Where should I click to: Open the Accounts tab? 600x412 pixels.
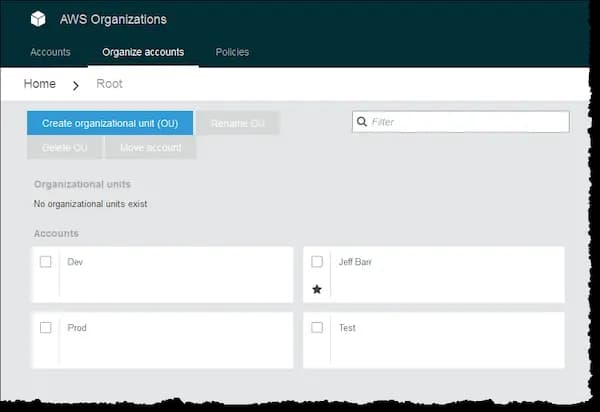[x=50, y=52]
